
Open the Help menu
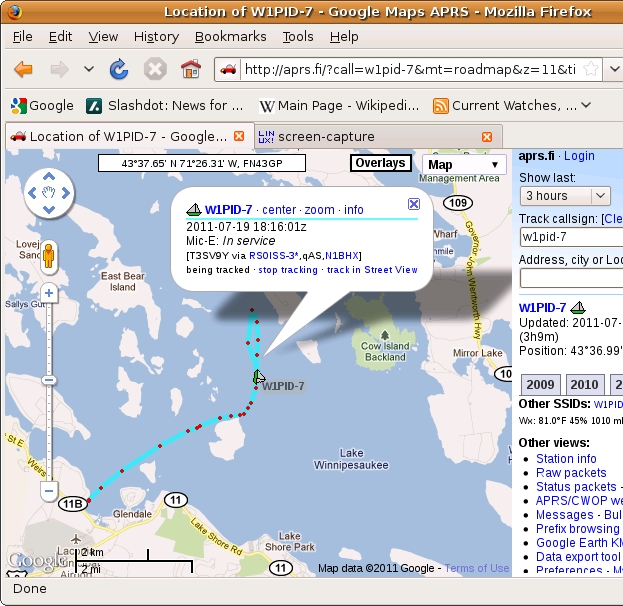[344, 37]
